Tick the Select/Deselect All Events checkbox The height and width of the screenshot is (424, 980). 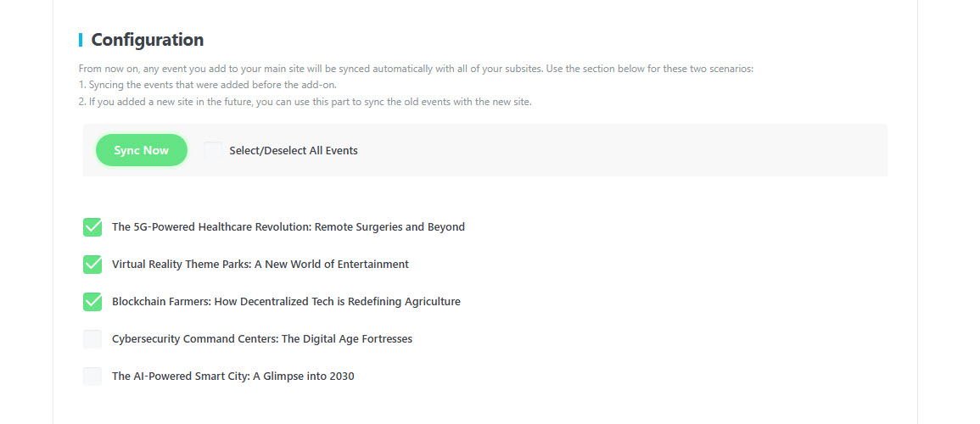(x=213, y=150)
